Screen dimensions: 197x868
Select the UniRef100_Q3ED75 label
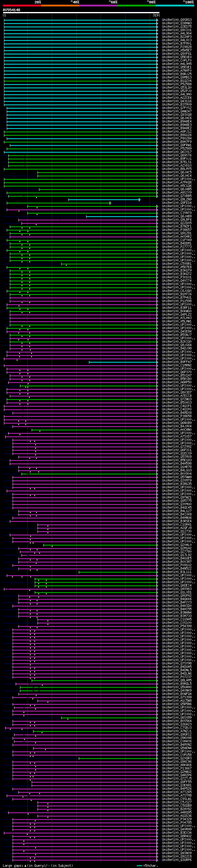(176, 26)
